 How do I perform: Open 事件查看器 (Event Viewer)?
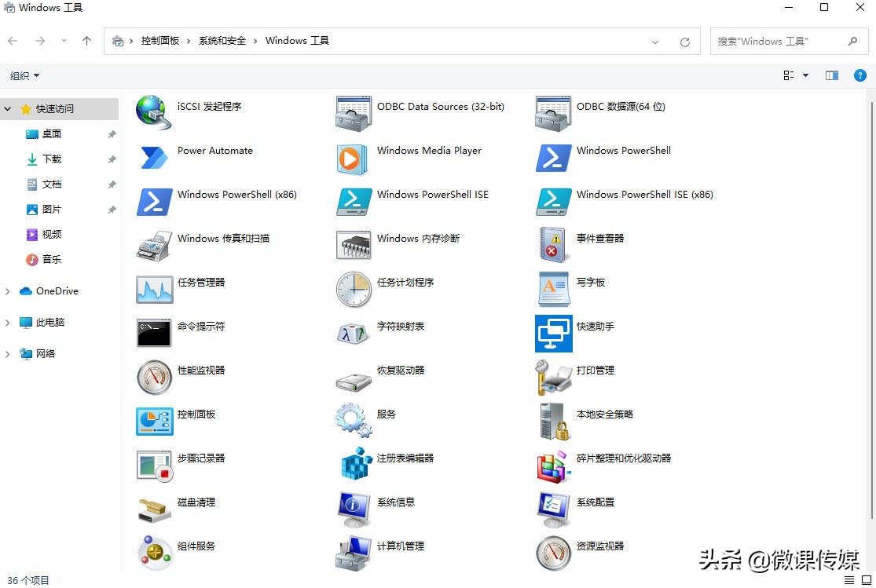coord(598,238)
